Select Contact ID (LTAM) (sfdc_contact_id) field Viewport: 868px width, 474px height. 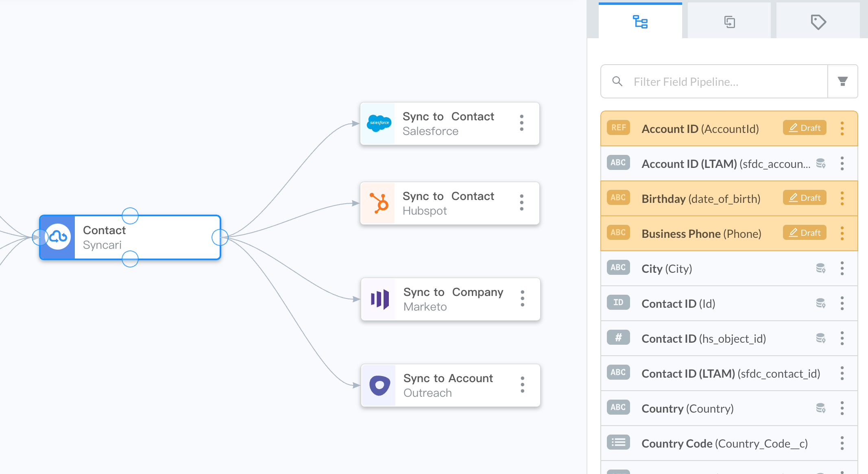pyautogui.click(x=729, y=373)
